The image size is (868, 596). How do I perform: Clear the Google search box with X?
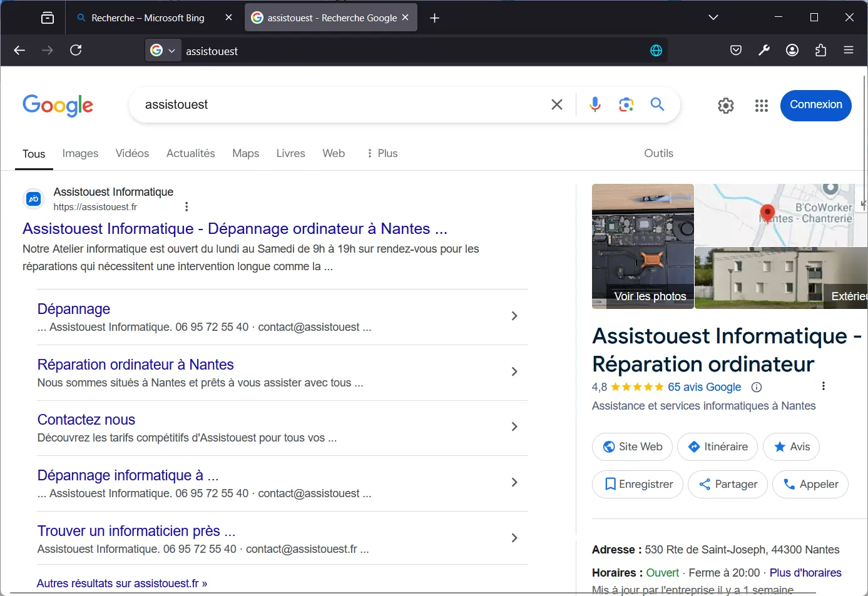(557, 104)
